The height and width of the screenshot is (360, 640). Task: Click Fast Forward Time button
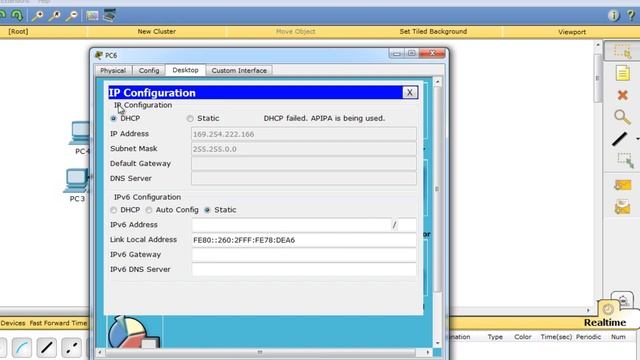click(58, 323)
